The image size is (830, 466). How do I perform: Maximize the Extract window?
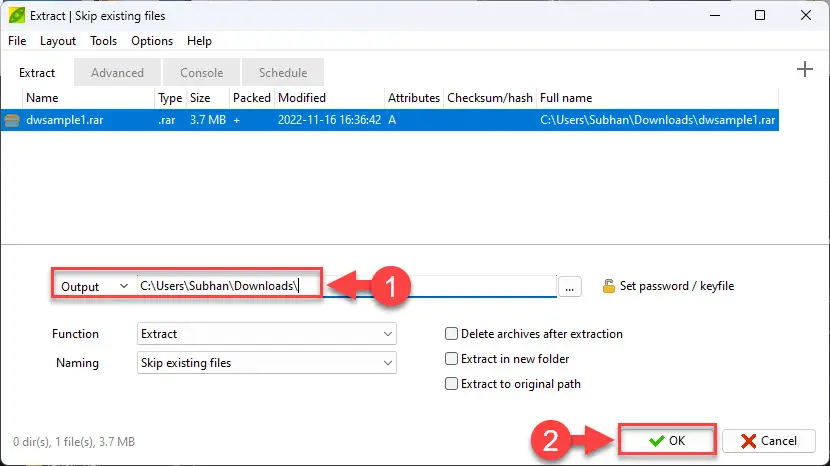(760, 15)
